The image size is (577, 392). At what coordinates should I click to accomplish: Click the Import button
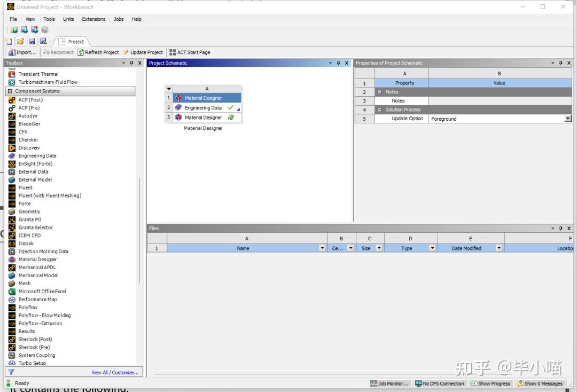(x=22, y=52)
